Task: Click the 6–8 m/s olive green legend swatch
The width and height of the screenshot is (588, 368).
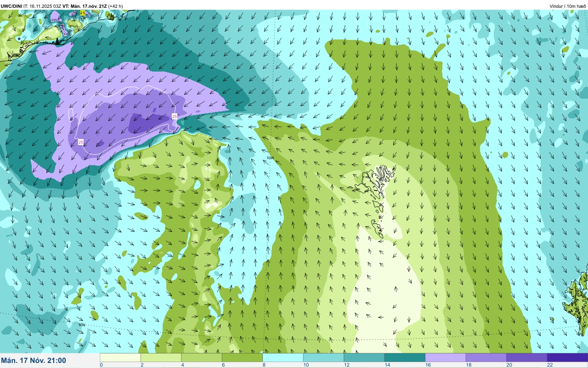Action: tap(242, 357)
